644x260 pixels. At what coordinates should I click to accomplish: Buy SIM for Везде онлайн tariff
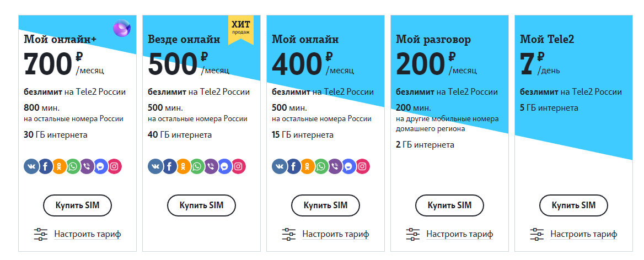click(x=202, y=205)
